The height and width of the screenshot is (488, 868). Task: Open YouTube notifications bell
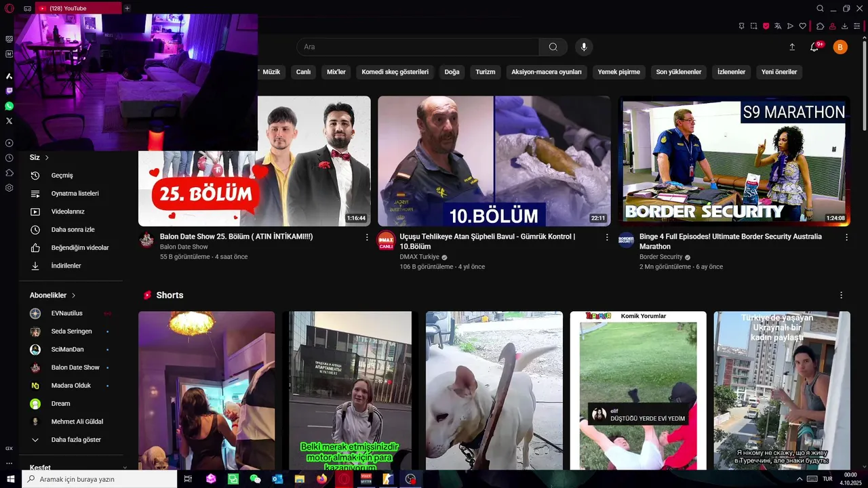click(814, 47)
